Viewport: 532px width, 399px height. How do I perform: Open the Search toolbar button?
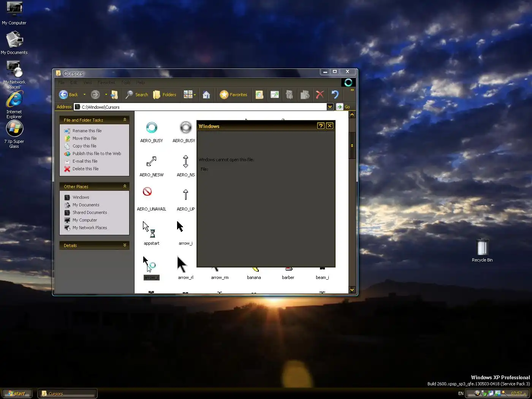pyautogui.click(x=137, y=95)
